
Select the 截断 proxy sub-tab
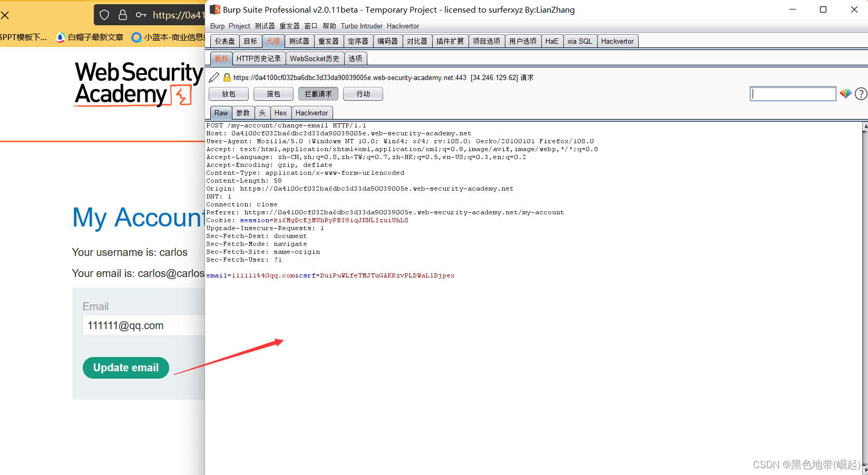click(221, 58)
